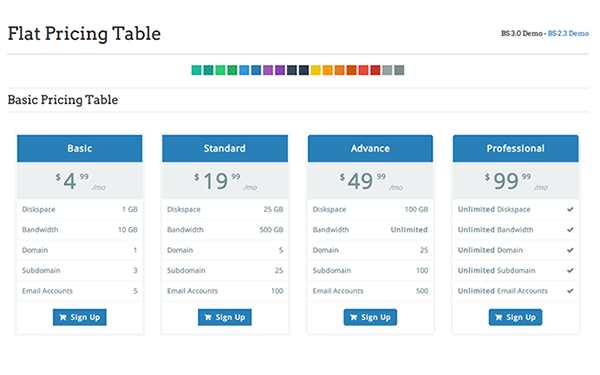The width and height of the screenshot is (600, 375).
Task: Click the Advance plan Bandwidth Unlimited value
Action: [409, 230]
